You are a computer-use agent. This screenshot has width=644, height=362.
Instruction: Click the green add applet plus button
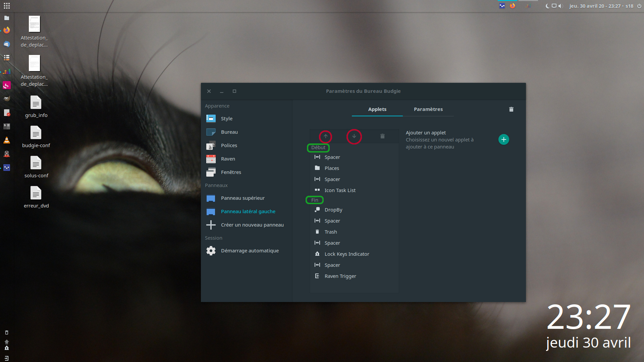point(503,139)
